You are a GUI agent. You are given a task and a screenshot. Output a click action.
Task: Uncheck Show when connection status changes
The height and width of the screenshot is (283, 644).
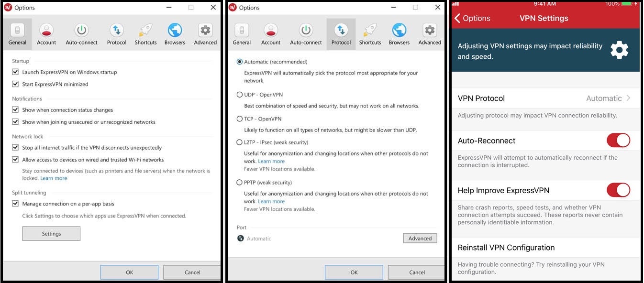(x=16, y=110)
